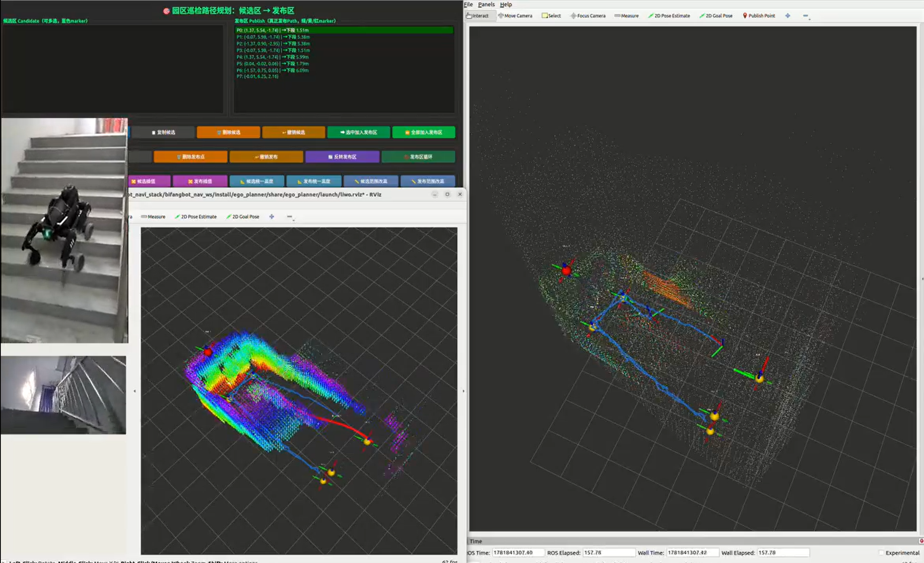
Task: Activate the Select tool in right RViz
Action: [x=551, y=16]
